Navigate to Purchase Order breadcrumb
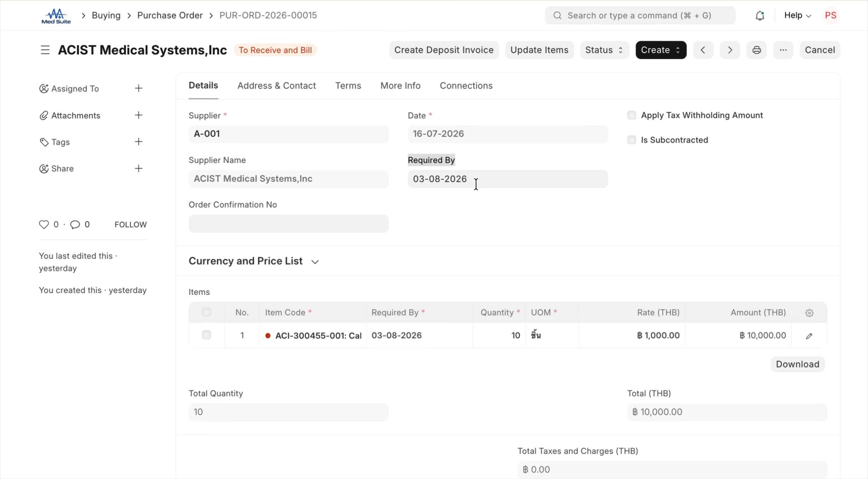Image resolution: width=868 pixels, height=479 pixels. pyautogui.click(x=170, y=16)
